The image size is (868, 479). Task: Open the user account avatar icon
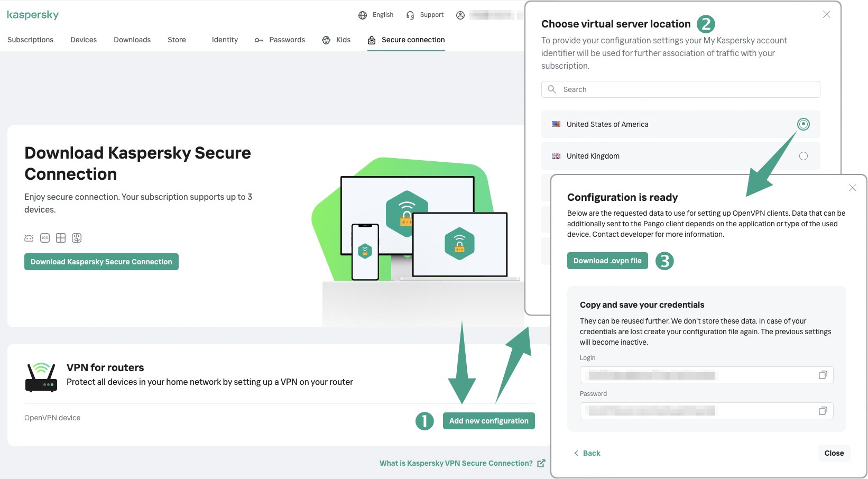460,15
